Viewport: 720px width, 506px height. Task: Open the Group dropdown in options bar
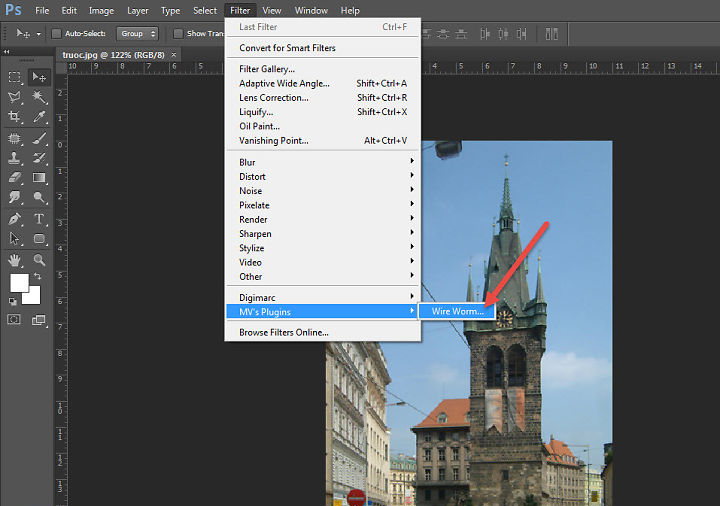[137, 34]
